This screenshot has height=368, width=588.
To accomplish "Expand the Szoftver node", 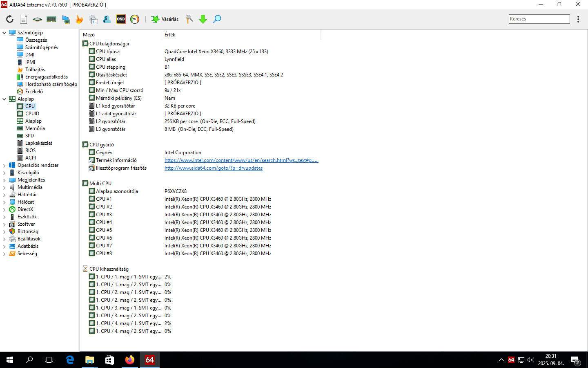I will [x=4, y=224].
